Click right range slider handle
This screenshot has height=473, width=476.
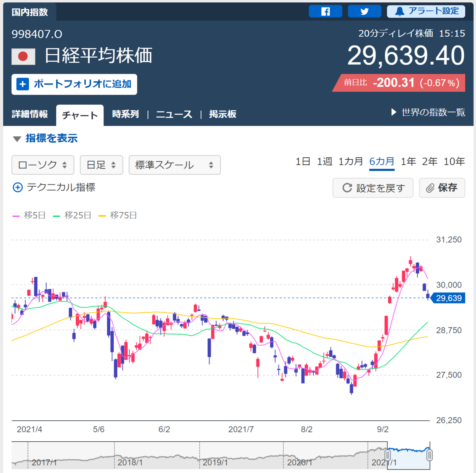click(x=430, y=455)
